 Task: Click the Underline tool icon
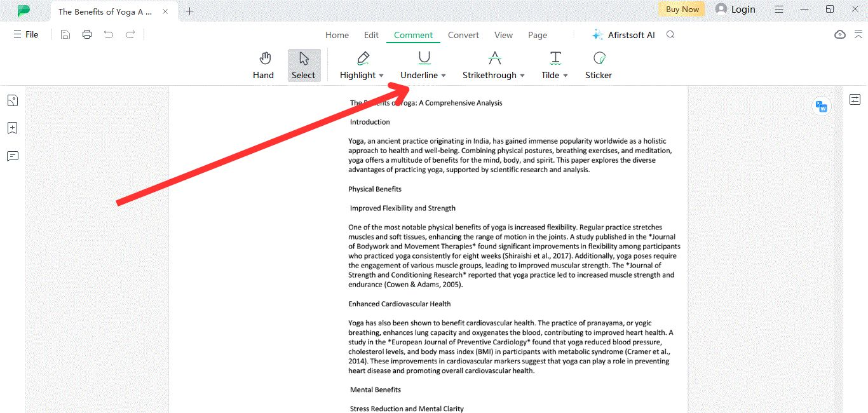coord(424,58)
